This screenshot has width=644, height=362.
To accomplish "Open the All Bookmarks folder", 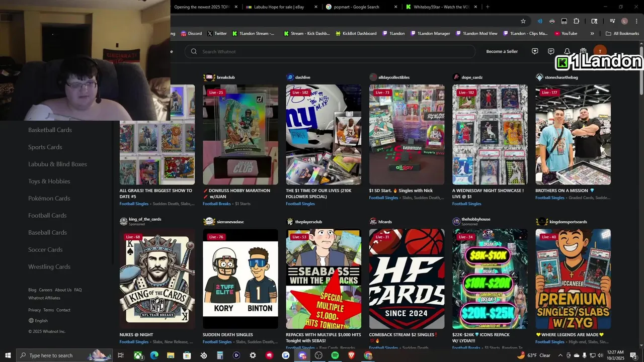I will click(622, 34).
